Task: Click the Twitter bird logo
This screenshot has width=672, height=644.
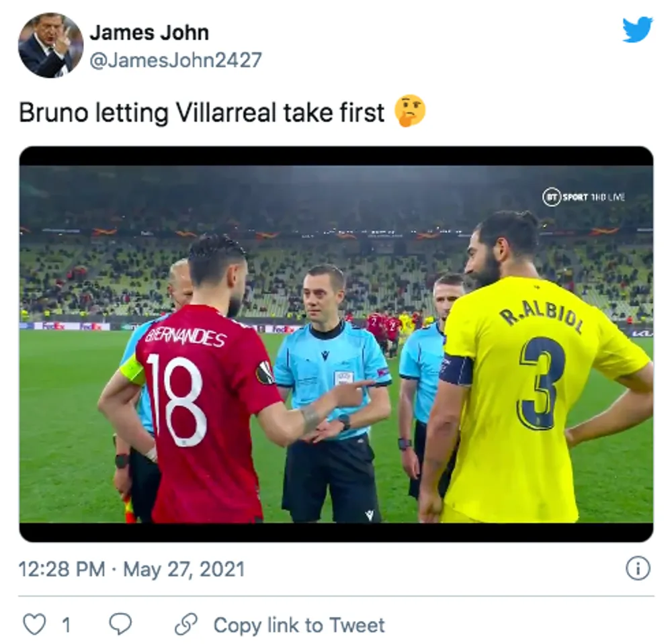Action: coord(637,29)
